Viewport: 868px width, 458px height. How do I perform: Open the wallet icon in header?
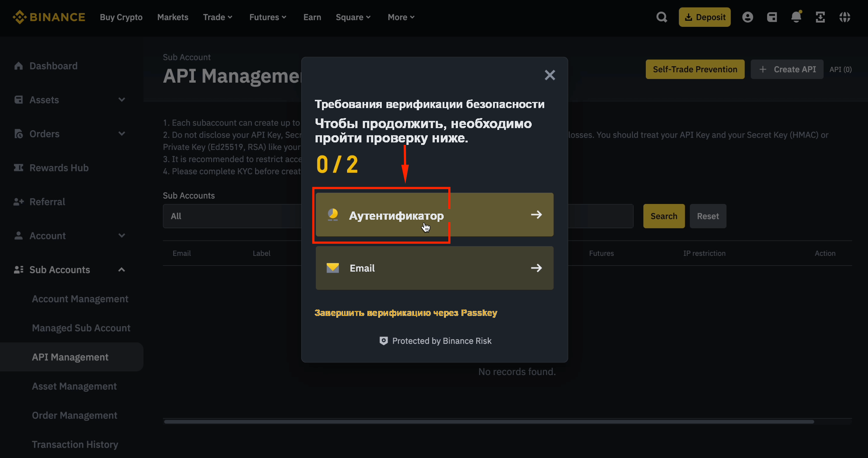point(772,17)
